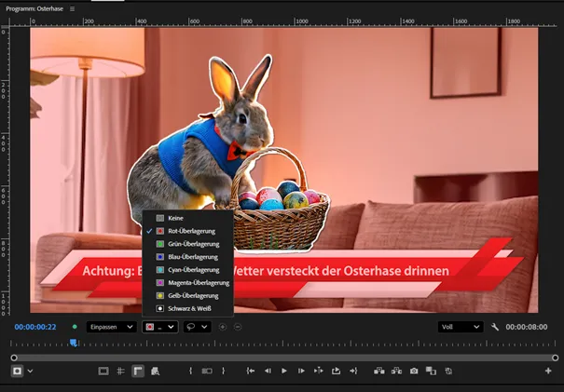The height and width of the screenshot is (392, 564).
Task: Open the Voll playback resolution dropdown
Action: 460,327
